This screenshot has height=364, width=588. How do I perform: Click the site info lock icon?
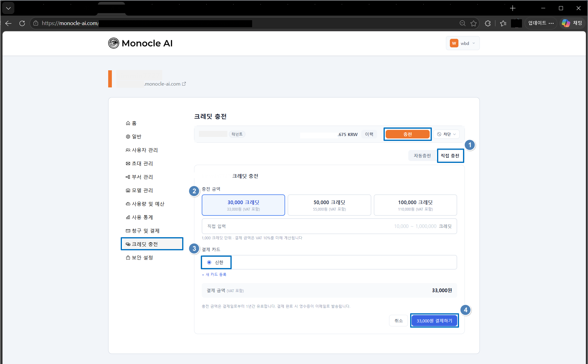point(36,23)
